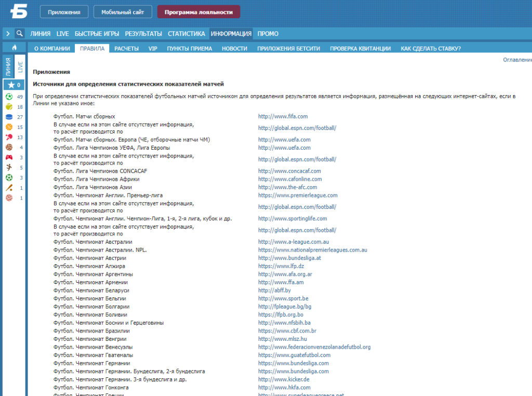Select the table tennis paddle icon
Viewport: 532px width, 396px height.
pyautogui.click(x=9, y=137)
